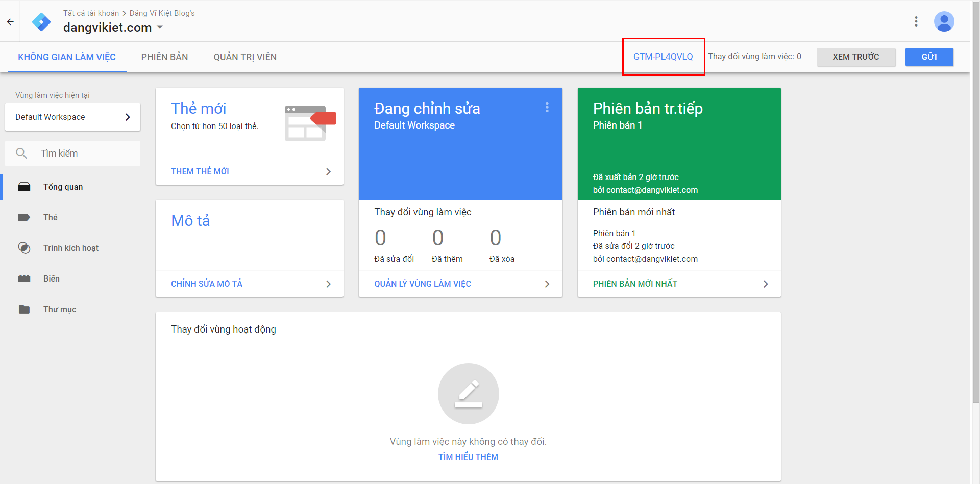Click the Đã sửa đổi count
This screenshot has width=980, height=484.
tap(380, 238)
